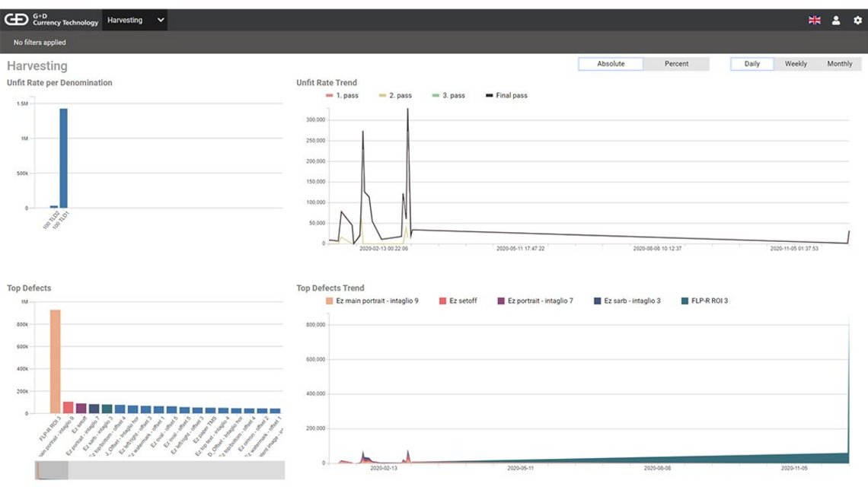Open the user profile icon

(x=836, y=21)
